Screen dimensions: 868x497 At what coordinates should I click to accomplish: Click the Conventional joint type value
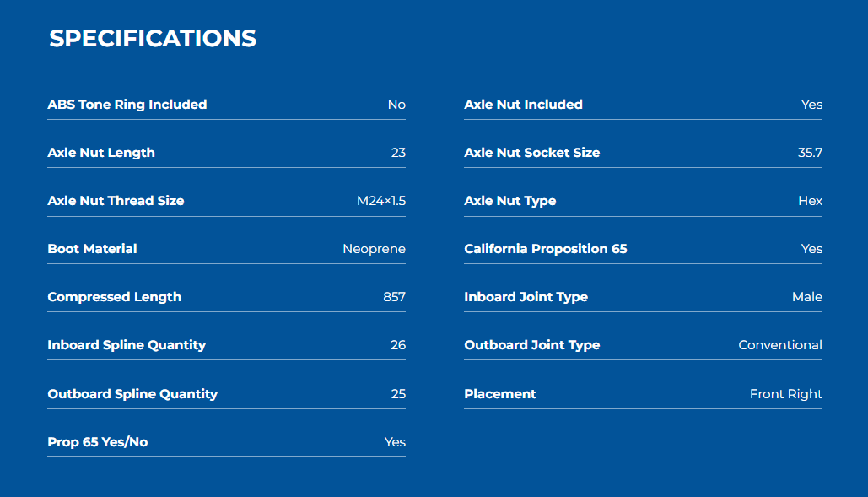pos(780,345)
